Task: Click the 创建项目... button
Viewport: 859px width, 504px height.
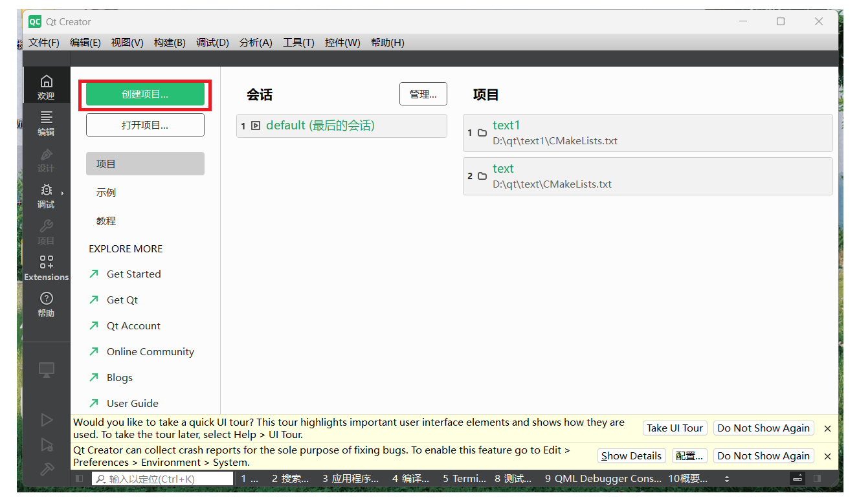Action: point(145,94)
